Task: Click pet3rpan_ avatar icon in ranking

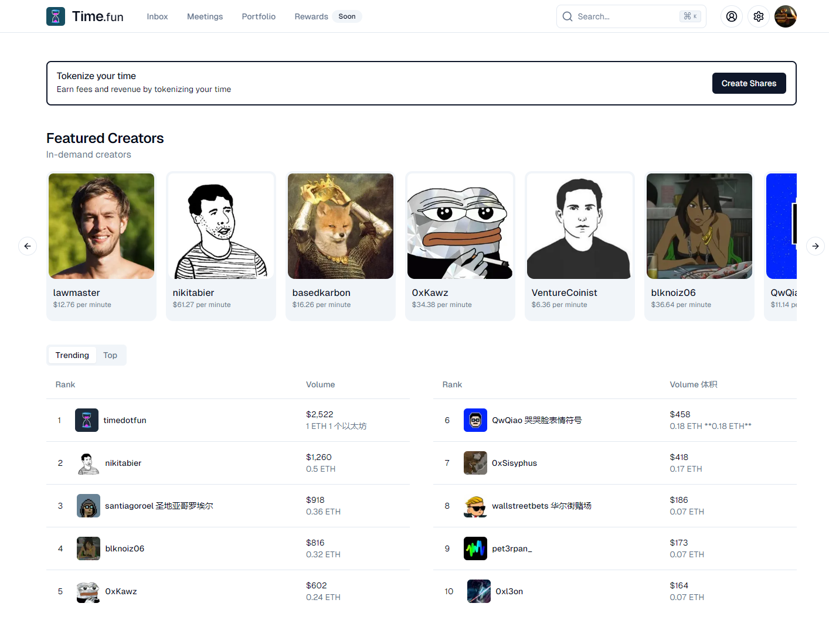Action: coord(475,548)
